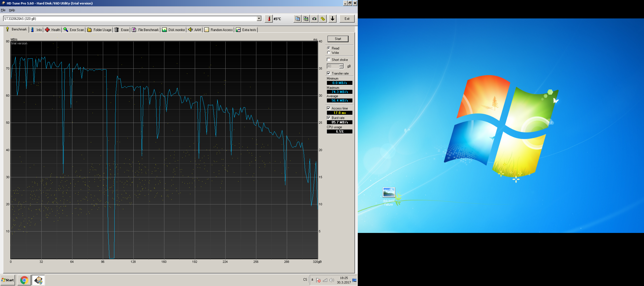Show hidden system tray icons

tap(312, 280)
